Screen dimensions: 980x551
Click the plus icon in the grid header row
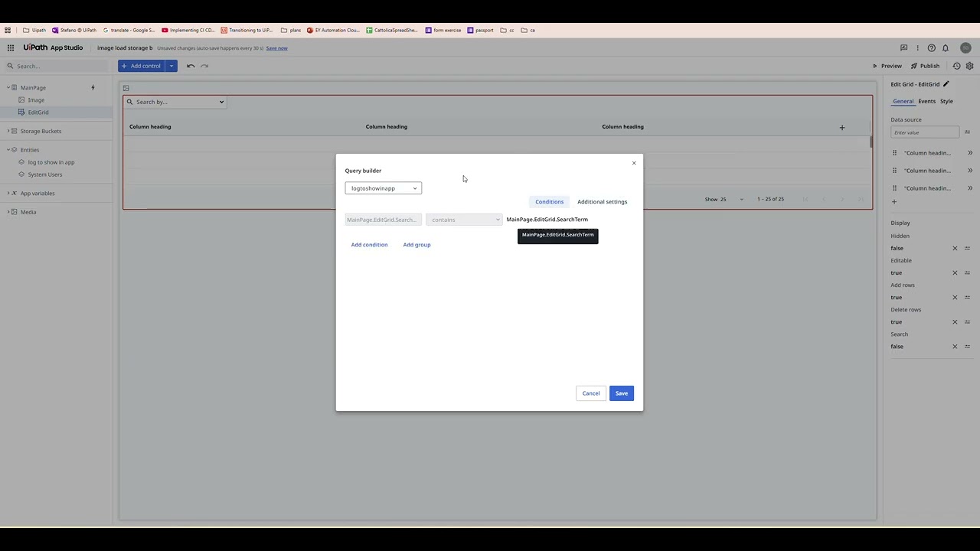[x=842, y=127]
